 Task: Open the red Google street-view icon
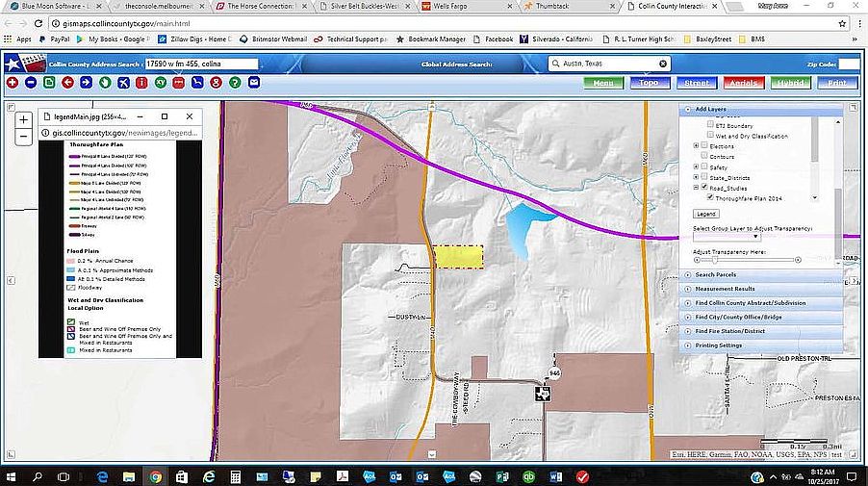tap(216, 83)
